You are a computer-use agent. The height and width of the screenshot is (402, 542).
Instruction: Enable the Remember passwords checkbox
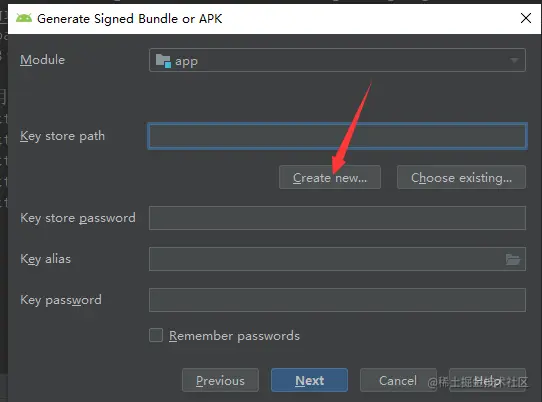[x=156, y=335]
